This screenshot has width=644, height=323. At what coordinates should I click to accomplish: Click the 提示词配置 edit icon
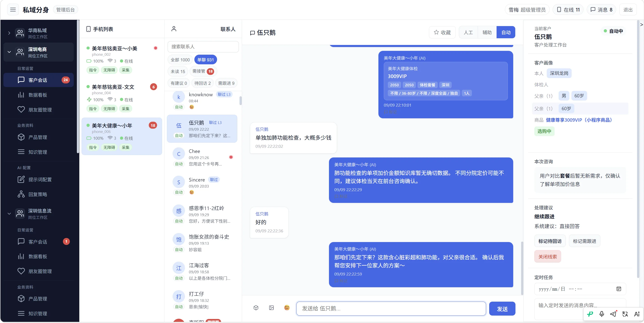[21, 179]
